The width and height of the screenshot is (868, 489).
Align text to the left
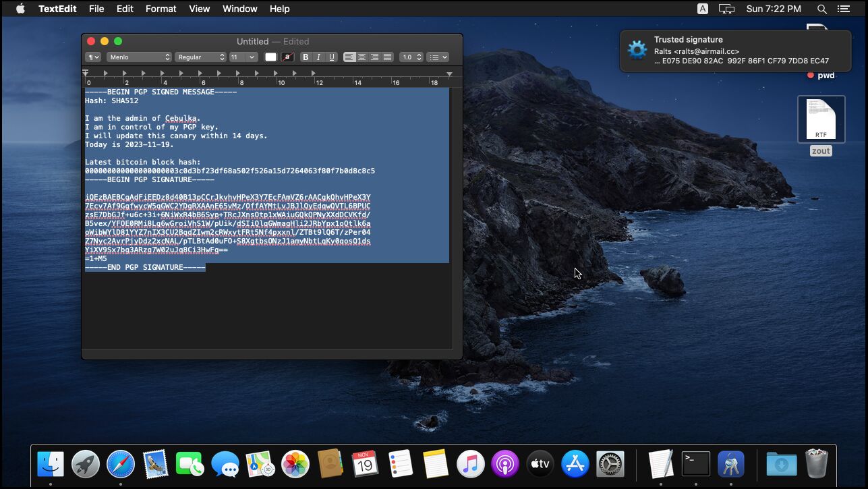click(349, 57)
